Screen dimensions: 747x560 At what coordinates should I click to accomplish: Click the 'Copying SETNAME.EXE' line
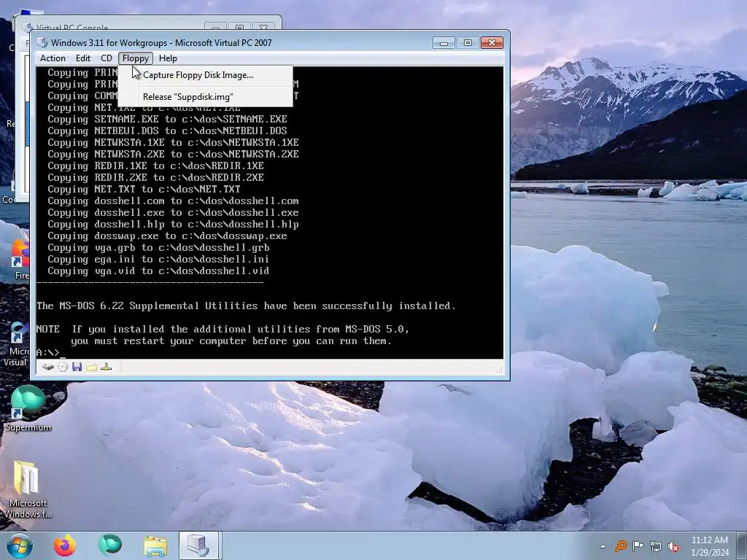point(167,119)
